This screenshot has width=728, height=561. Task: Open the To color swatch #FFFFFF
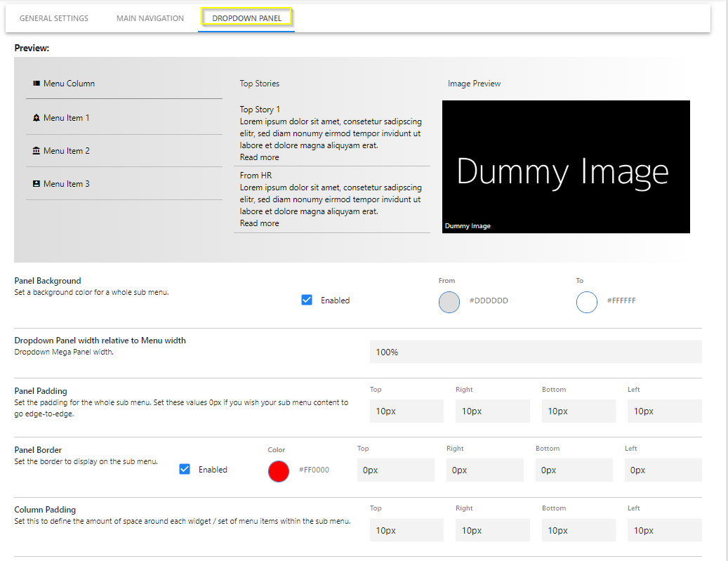tap(586, 303)
